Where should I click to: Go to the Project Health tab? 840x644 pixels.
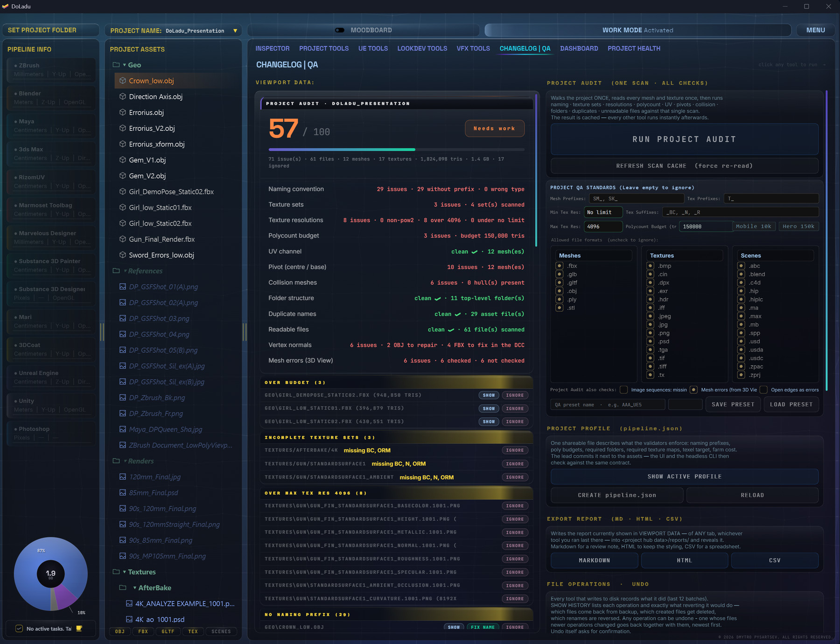[634, 49]
